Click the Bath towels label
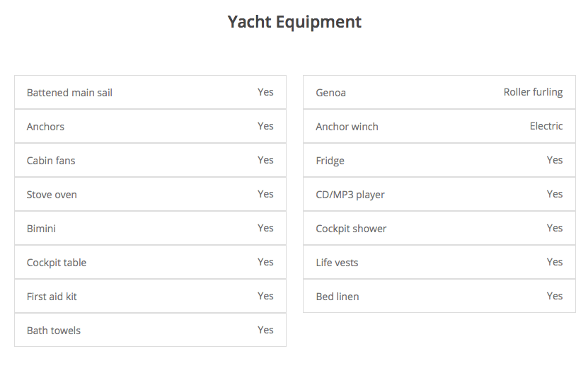Image resolution: width=588 pixels, height=366 pixels. point(54,331)
